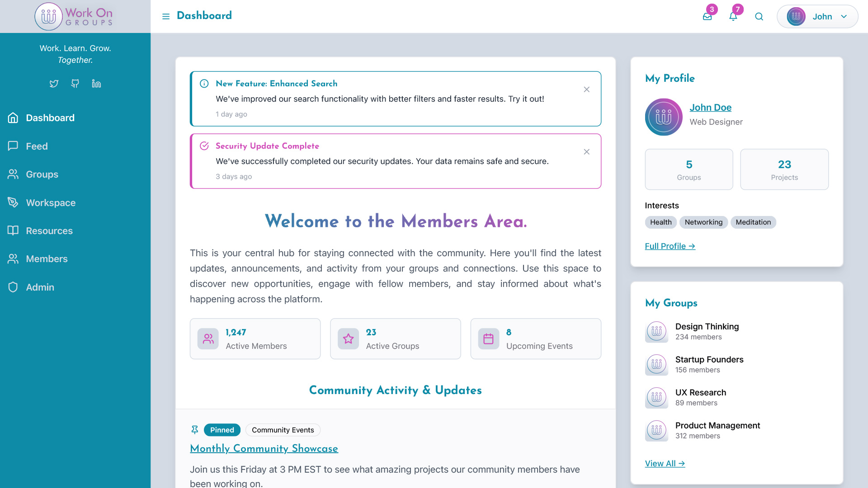Select the Networking interest tag
Viewport: 868px width, 488px height.
click(703, 222)
